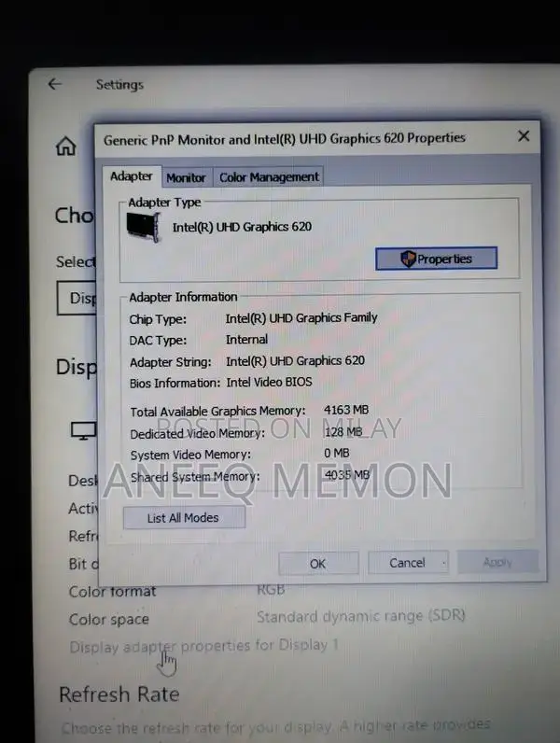This screenshot has height=743, width=560.
Task: Select Intel(R) UHD Graphics 620 adapter type text
Action: [x=242, y=227]
